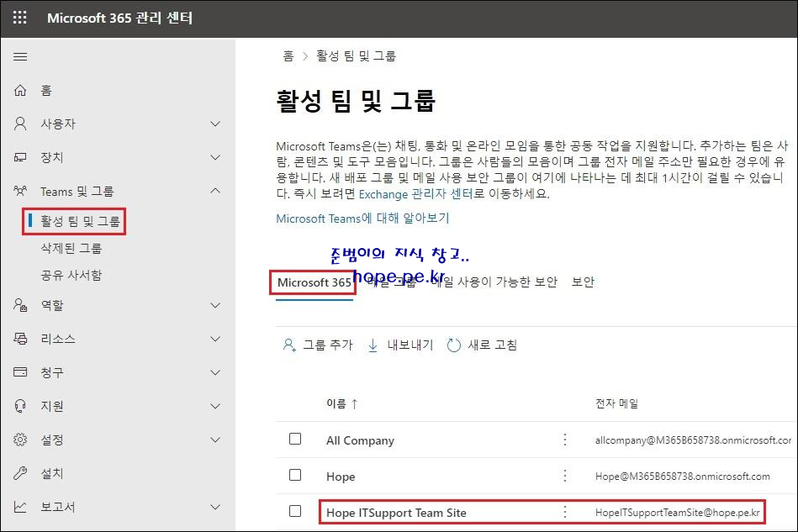Image resolution: width=798 pixels, height=532 pixels.
Task: Collapse the Teams 및 그룹 chevron
Action: pyautogui.click(x=215, y=191)
